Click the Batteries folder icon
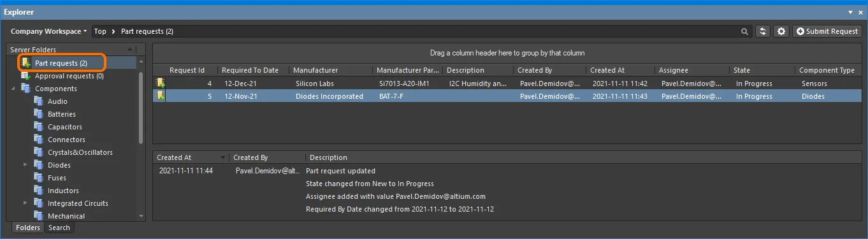Screen dimensions: 868x239 click(x=38, y=114)
